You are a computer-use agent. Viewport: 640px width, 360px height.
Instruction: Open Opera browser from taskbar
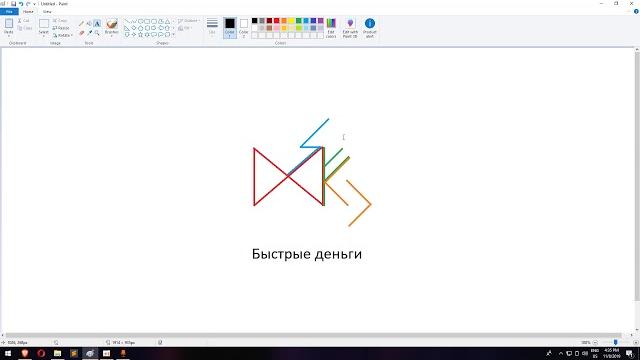click(x=41, y=353)
